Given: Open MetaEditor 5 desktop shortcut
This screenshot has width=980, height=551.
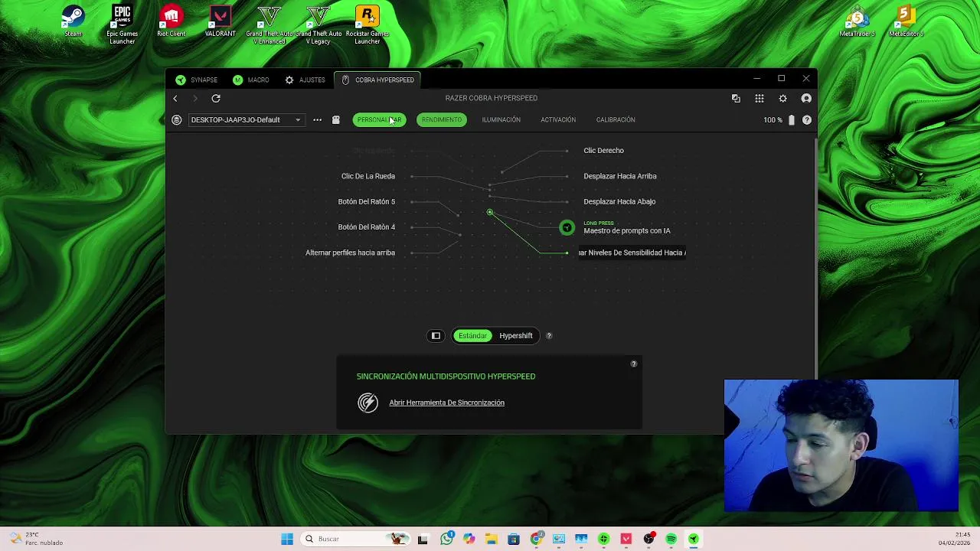Looking at the screenshot, I should coord(906,21).
